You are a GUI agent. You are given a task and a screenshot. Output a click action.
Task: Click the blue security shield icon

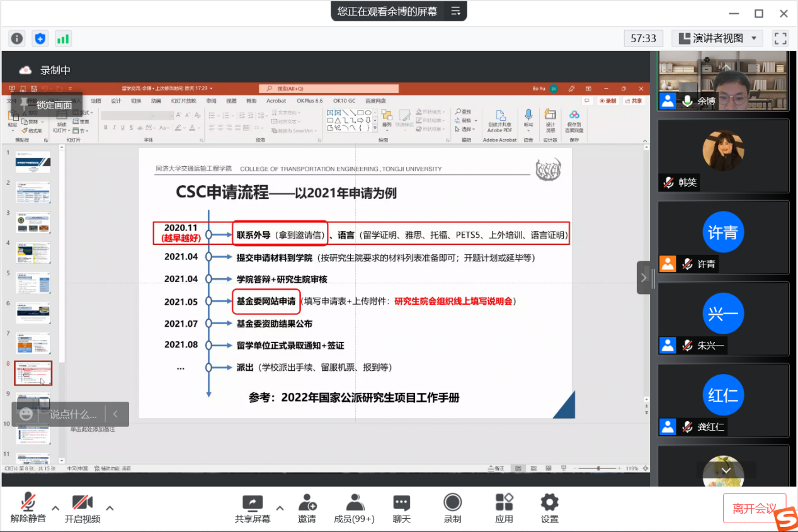coord(40,38)
